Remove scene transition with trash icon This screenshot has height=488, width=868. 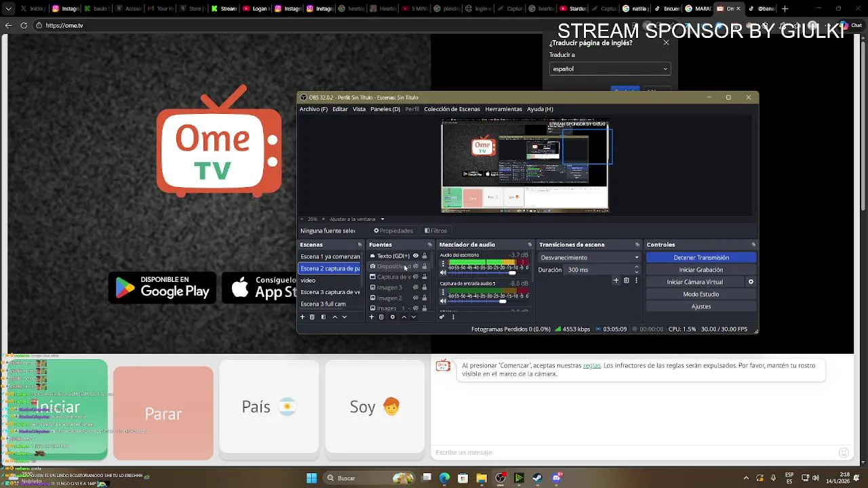[x=626, y=281]
